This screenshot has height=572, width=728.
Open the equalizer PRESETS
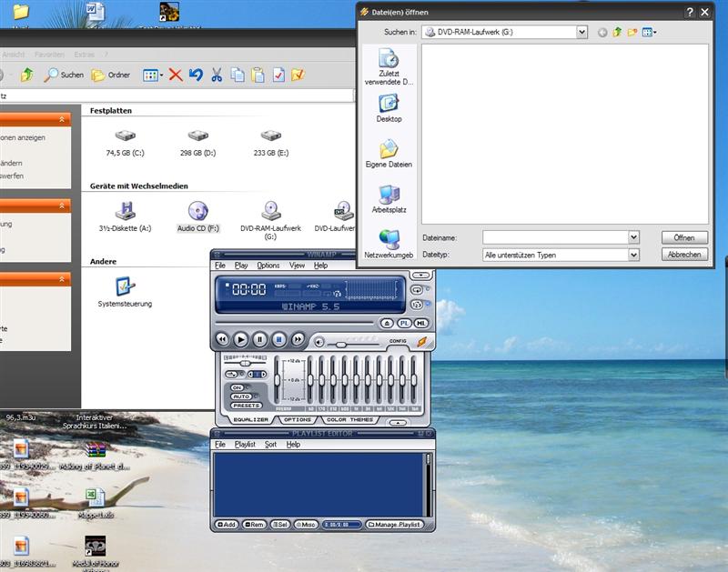(x=246, y=406)
